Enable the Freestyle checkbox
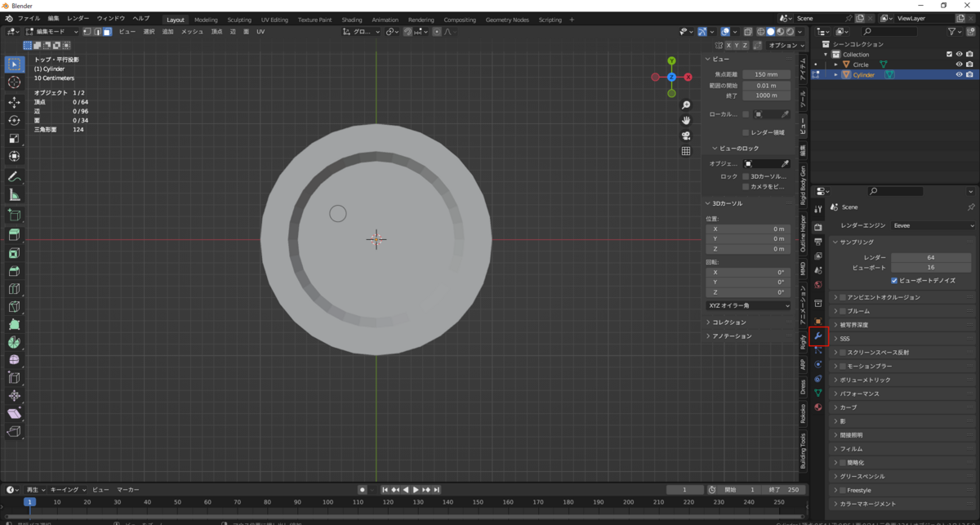 coord(844,490)
